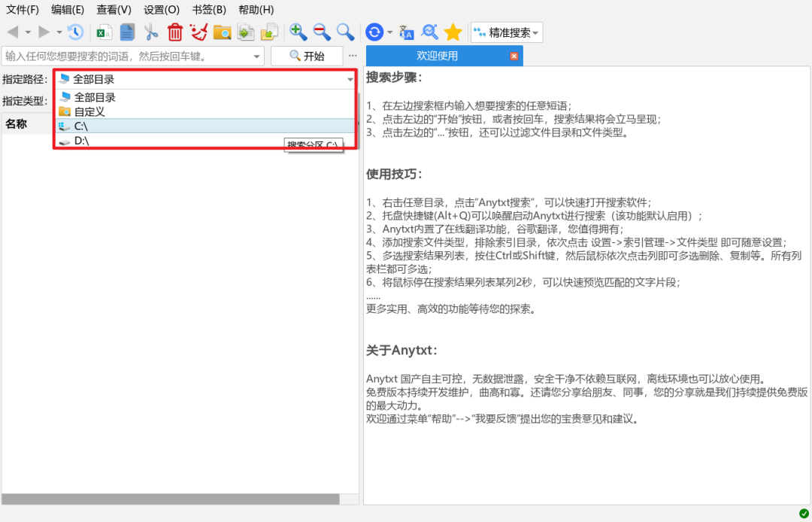Click the translate icon
The image size is (812, 522).
tap(407, 32)
